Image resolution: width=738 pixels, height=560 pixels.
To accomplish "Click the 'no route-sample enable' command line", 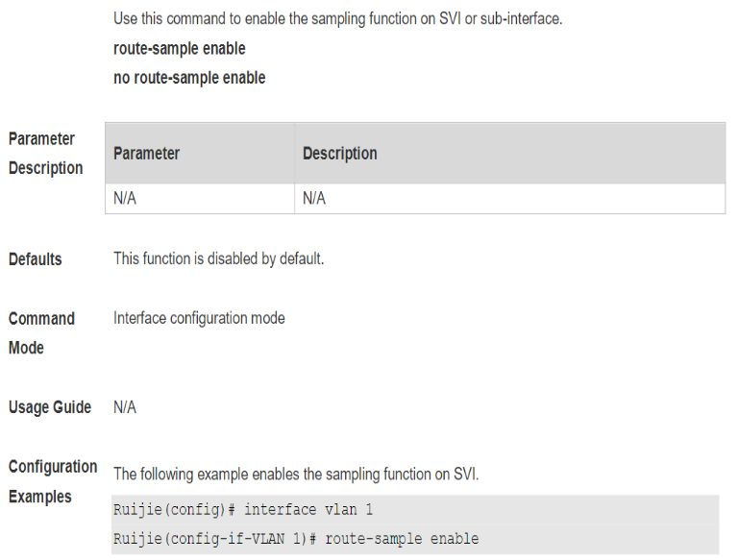I will [189, 78].
